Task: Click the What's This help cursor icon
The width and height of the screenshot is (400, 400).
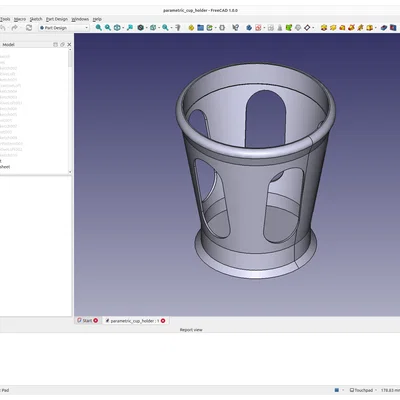Action: pos(236,28)
